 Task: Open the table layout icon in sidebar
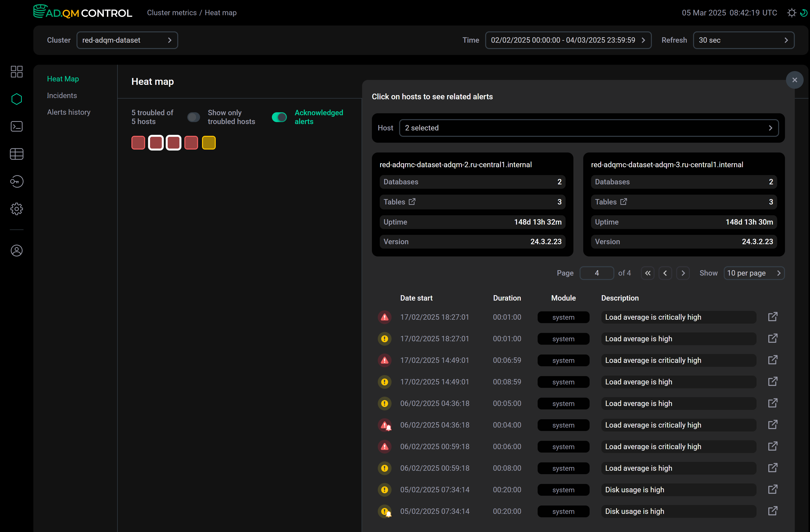click(16, 154)
